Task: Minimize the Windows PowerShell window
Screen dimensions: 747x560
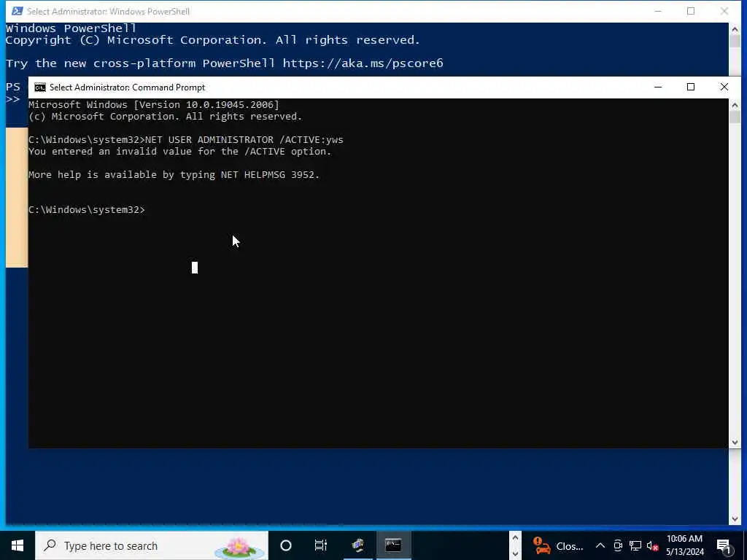Action: coord(658,11)
